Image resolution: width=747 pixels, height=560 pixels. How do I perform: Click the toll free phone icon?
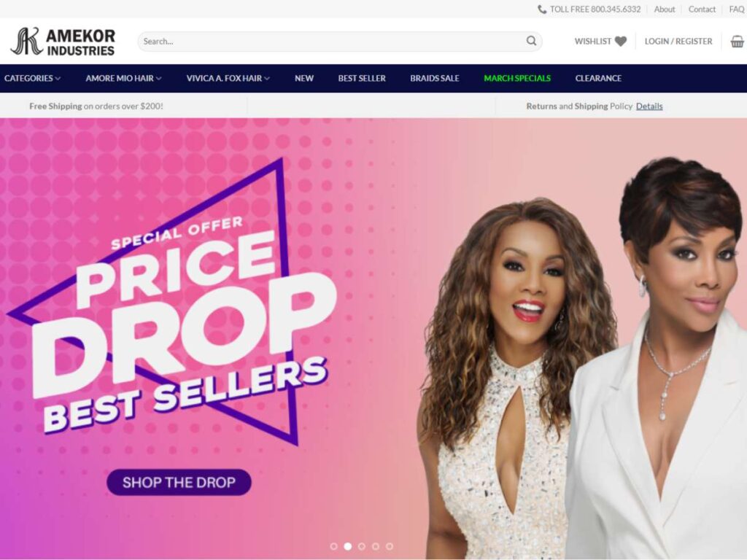point(542,9)
